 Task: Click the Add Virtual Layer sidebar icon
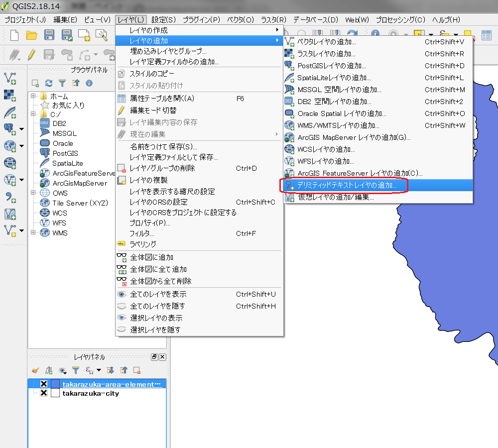click(10, 214)
